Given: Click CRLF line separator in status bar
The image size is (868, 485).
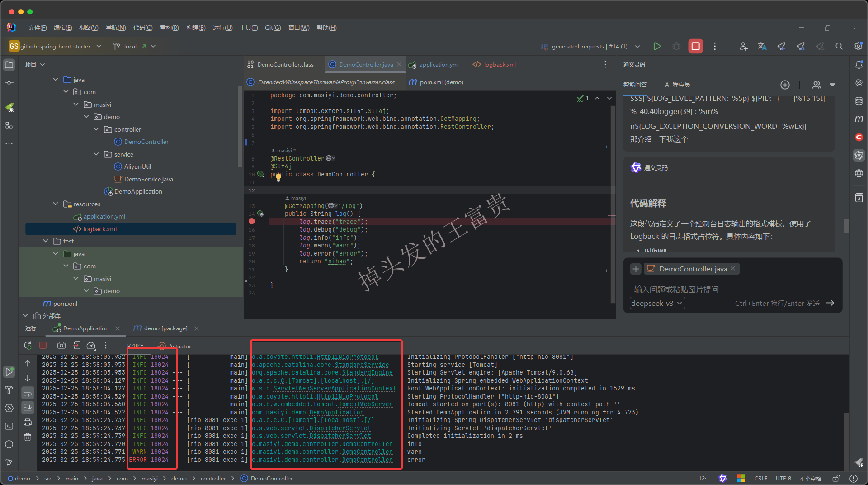Looking at the screenshot, I should tap(761, 478).
